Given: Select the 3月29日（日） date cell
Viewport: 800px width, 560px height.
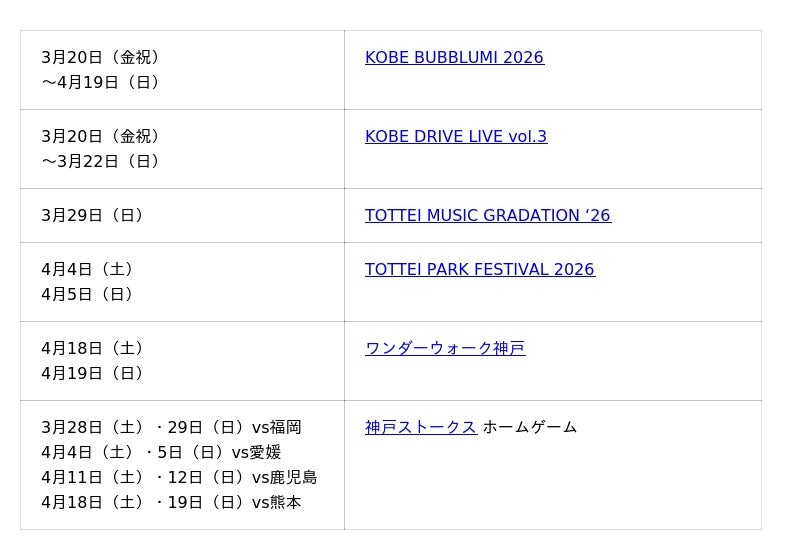Looking at the screenshot, I should point(92,216).
